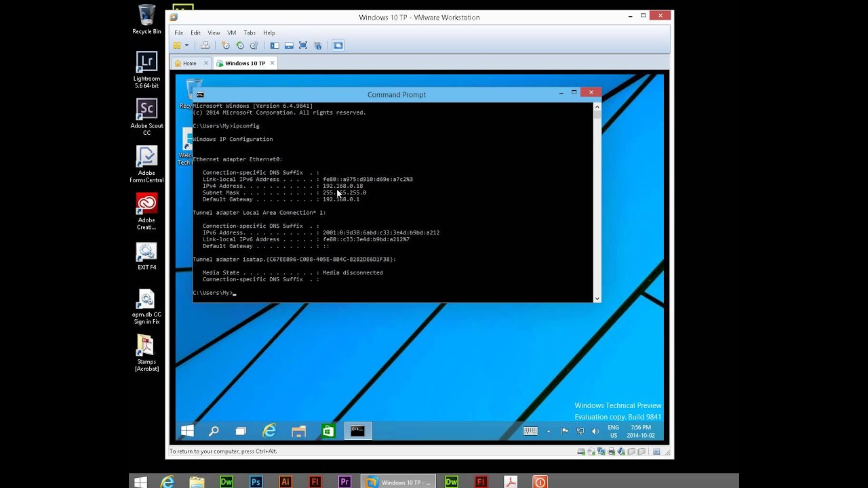Open Adobe Creative Cloud desktop shortcut
Image resolution: width=868 pixels, height=488 pixels.
click(x=146, y=211)
